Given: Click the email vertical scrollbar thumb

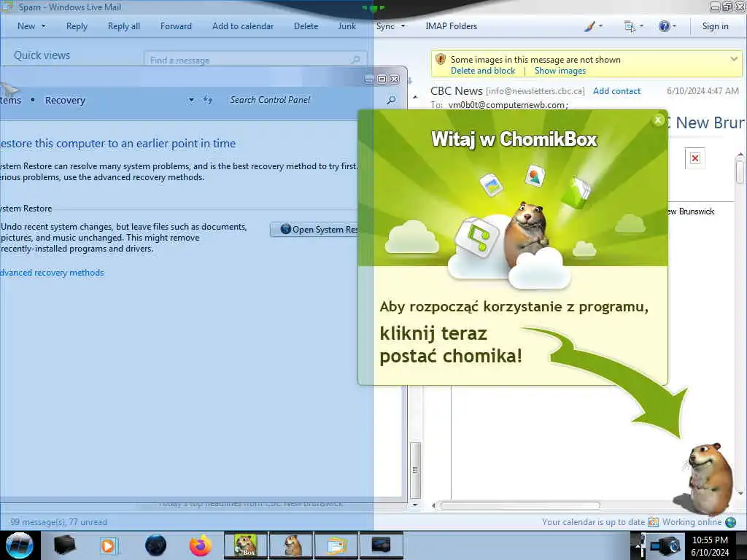Looking at the screenshot, I should (740, 171).
